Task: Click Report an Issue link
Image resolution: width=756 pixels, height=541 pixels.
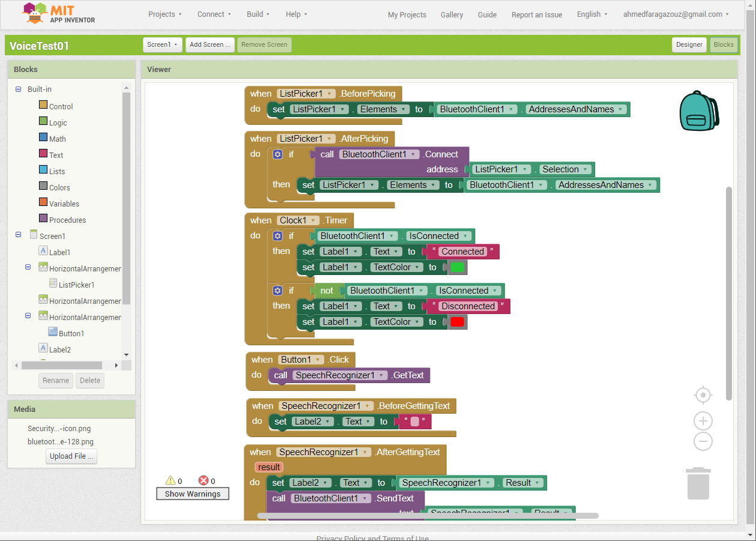Action: click(x=537, y=15)
